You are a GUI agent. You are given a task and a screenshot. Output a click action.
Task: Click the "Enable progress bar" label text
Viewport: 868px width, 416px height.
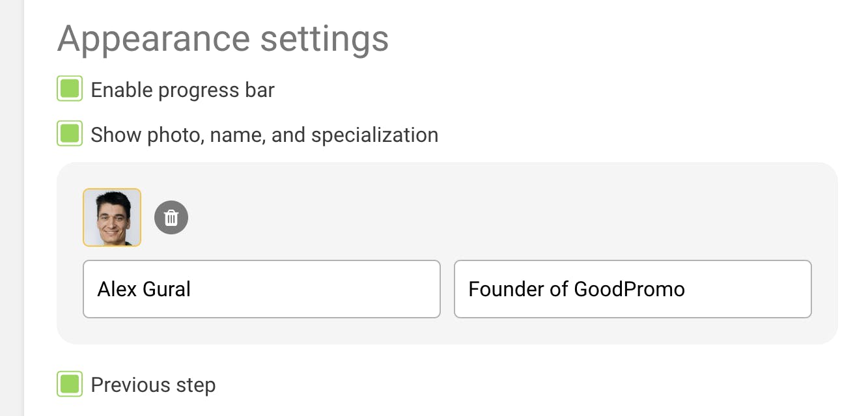tap(182, 90)
